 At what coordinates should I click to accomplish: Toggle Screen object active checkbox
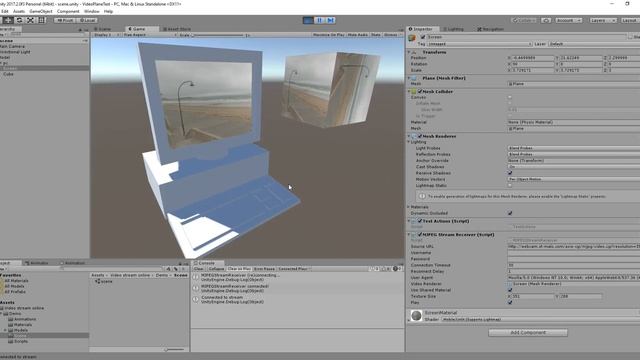click(x=423, y=37)
